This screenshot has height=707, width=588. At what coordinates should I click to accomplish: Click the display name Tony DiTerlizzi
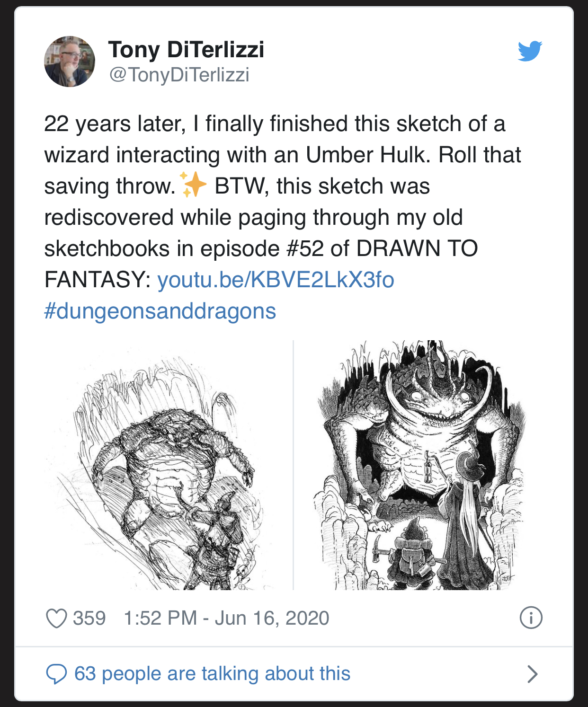(186, 49)
